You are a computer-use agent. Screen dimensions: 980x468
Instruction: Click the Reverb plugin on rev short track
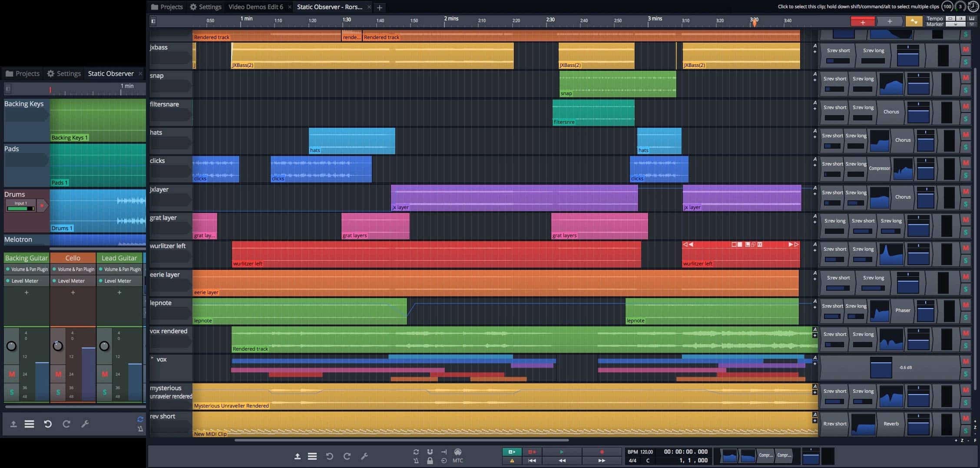891,424
